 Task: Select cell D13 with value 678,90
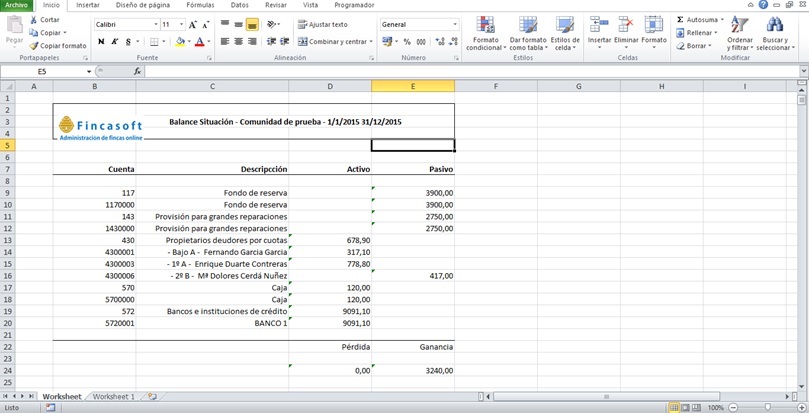pyautogui.click(x=329, y=240)
